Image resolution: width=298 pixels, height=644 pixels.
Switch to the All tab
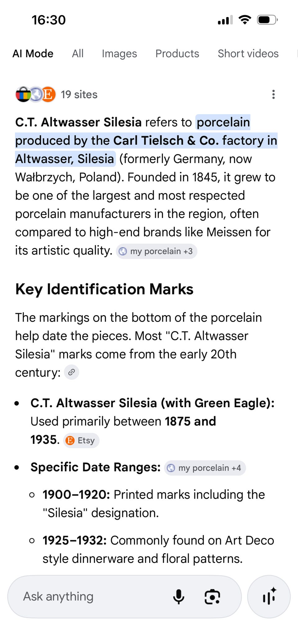pyautogui.click(x=78, y=54)
